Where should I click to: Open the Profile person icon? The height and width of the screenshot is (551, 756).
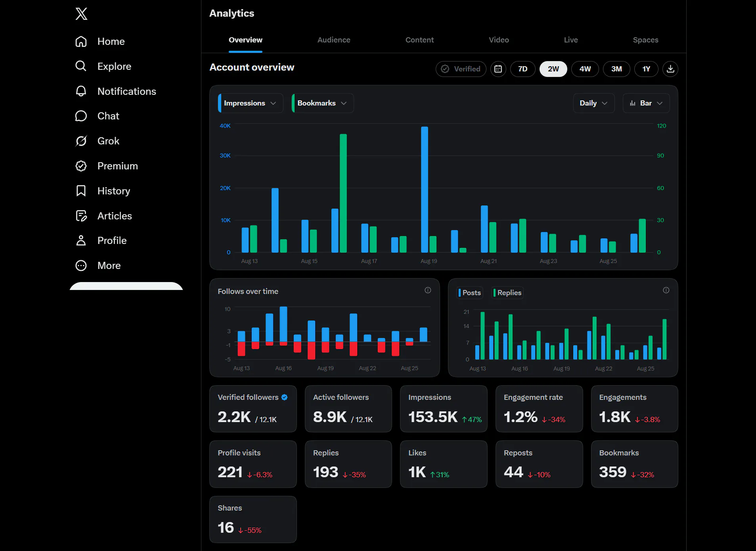(81, 240)
